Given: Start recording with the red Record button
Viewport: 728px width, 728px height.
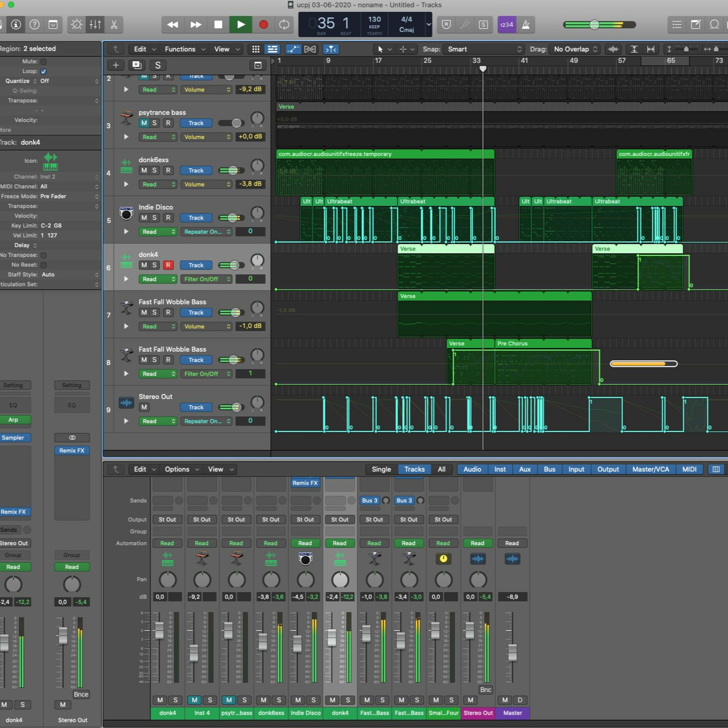Looking at the screenshot, I should (x=263, y=25).
